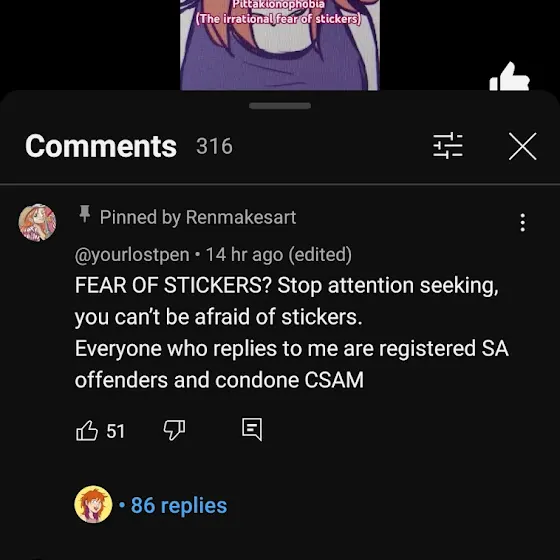Tap the @yourlostpen profile avatar
The height and width of the screenshot is (560, 560).
tap(38, 222)
